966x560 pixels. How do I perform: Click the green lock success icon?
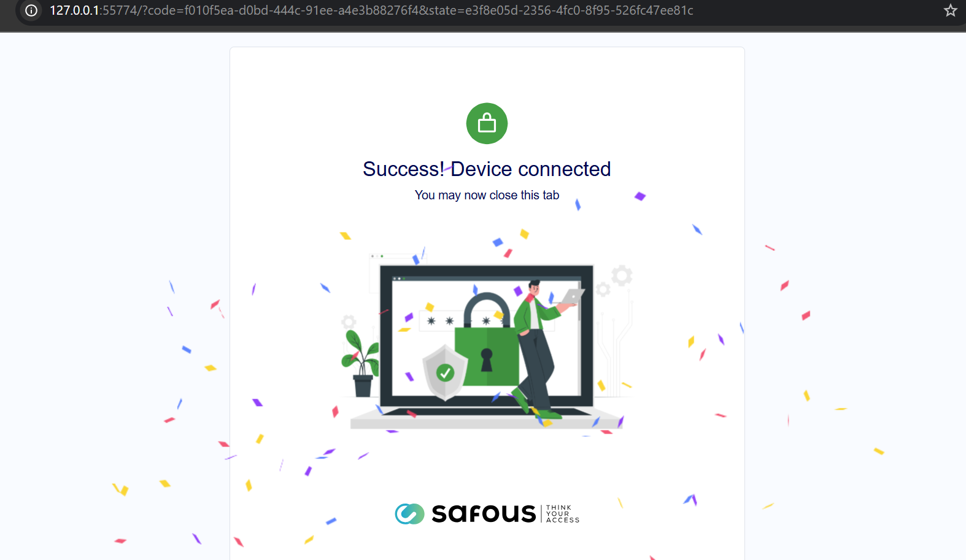click(x=487, y=123)
